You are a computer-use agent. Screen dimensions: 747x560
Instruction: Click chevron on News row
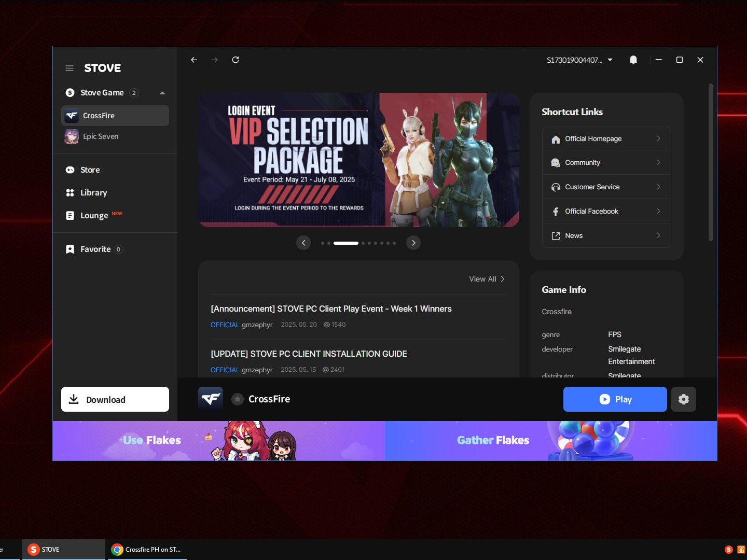click(658, 235)
